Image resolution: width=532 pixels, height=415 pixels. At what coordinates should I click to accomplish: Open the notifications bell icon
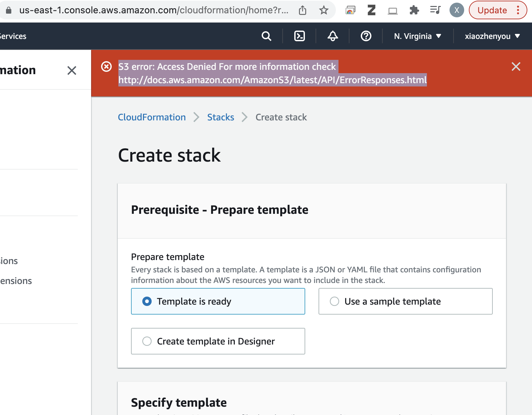click(332, 36)
